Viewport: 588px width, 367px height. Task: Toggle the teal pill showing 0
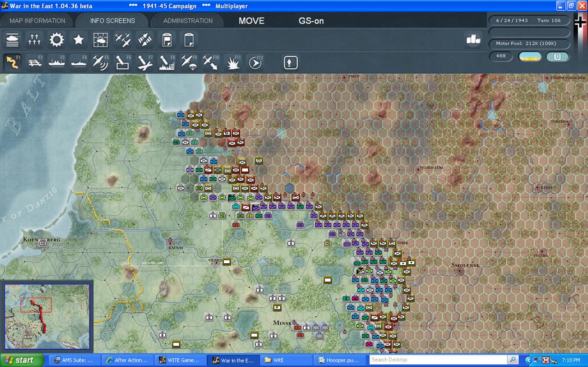(558, 57)
